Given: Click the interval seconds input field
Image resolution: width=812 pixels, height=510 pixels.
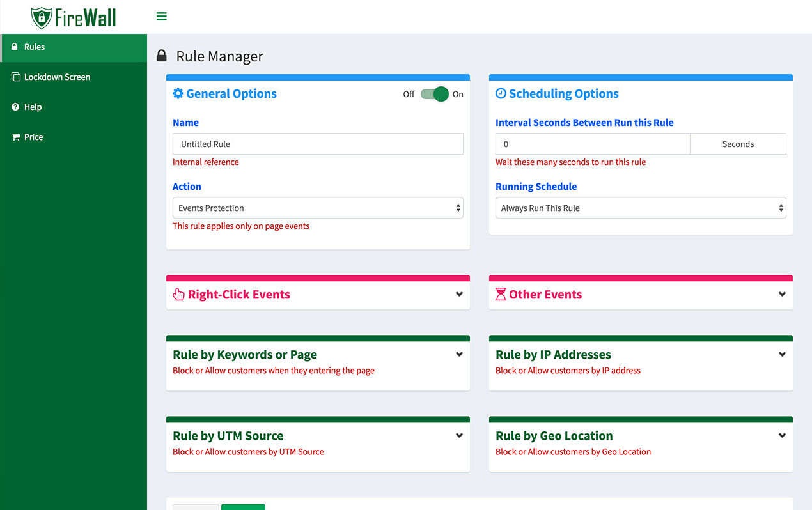Looking at the screenshot, I should click(593, 144).
